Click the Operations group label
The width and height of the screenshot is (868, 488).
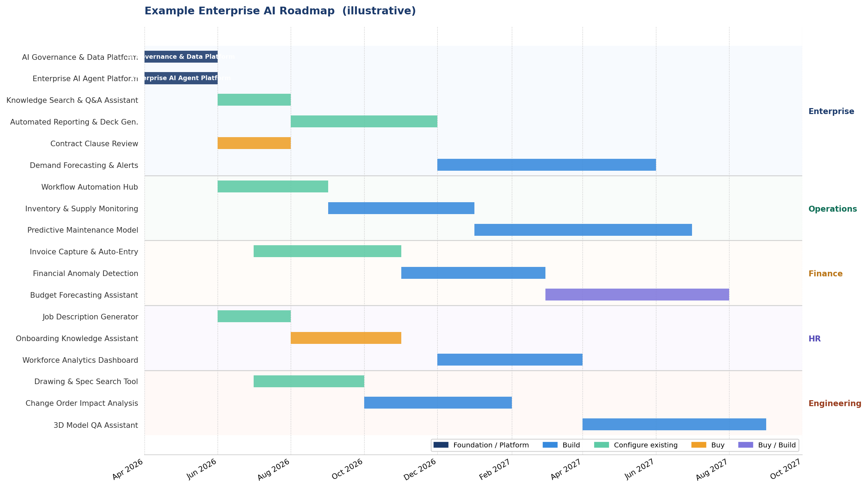[x=832, y=209]
